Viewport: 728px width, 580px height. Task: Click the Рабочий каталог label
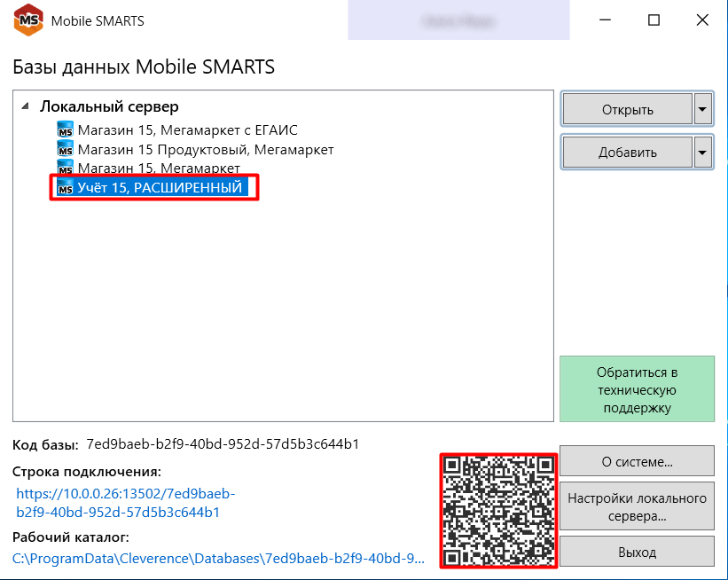[71, 537]
